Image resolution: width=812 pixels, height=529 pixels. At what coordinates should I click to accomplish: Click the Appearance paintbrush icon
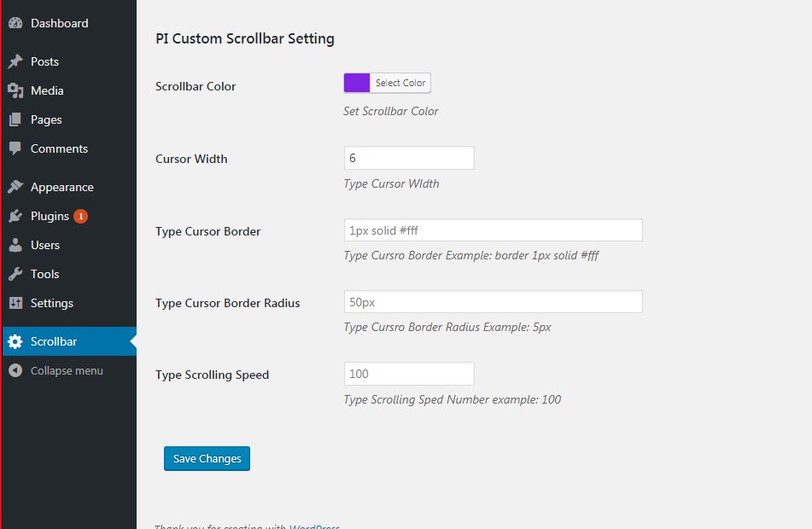coord(15,187)
